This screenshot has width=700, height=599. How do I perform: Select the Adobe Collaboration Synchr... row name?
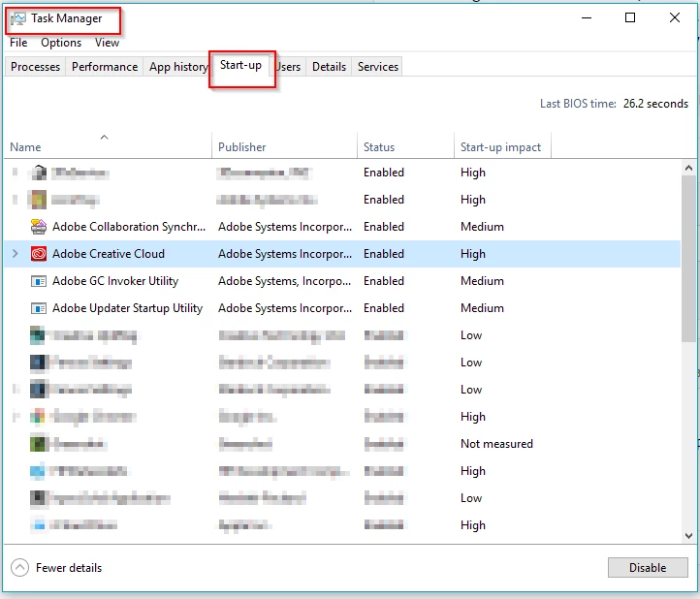tap(129, 227)
